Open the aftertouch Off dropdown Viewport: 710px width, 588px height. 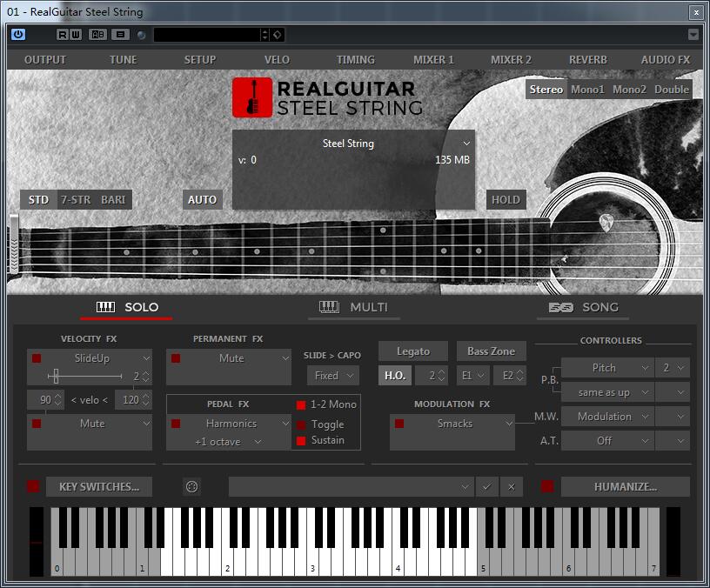[607, 440]
